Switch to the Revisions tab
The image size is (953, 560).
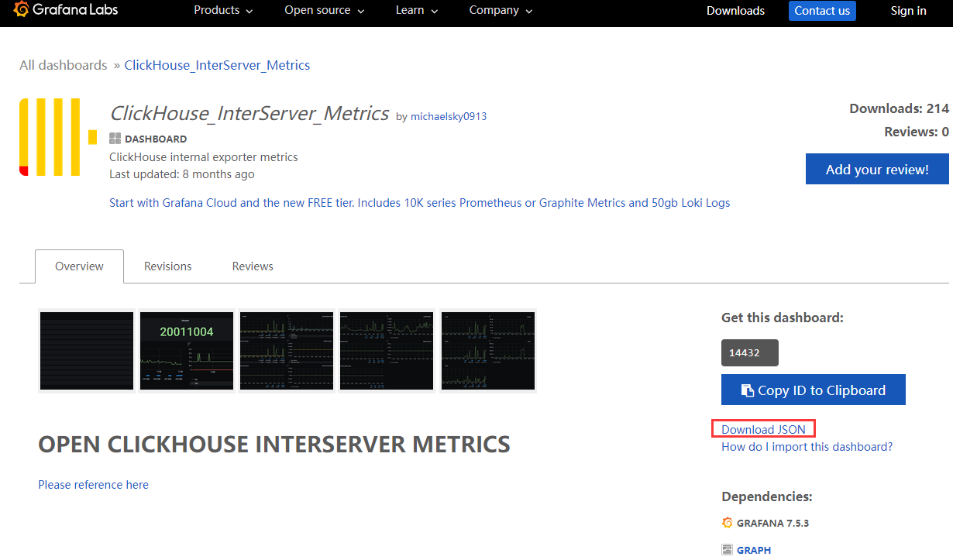coord(167,266)
